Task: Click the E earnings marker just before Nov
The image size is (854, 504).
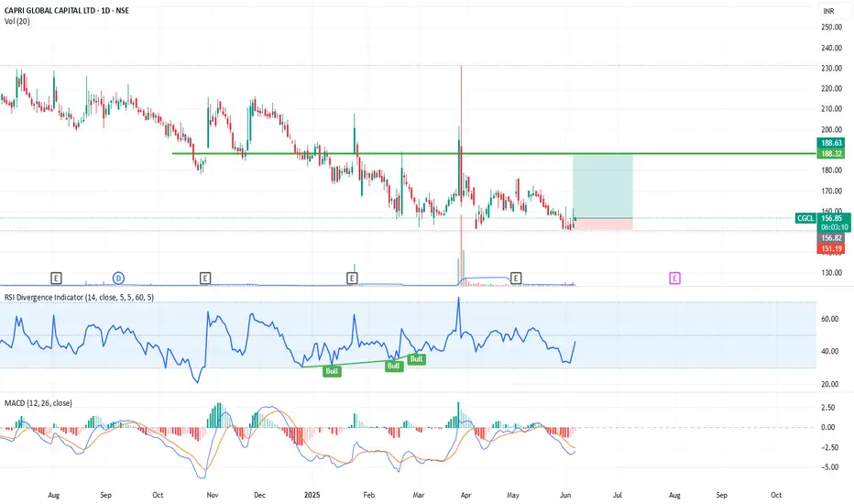Action: point(204,279)
